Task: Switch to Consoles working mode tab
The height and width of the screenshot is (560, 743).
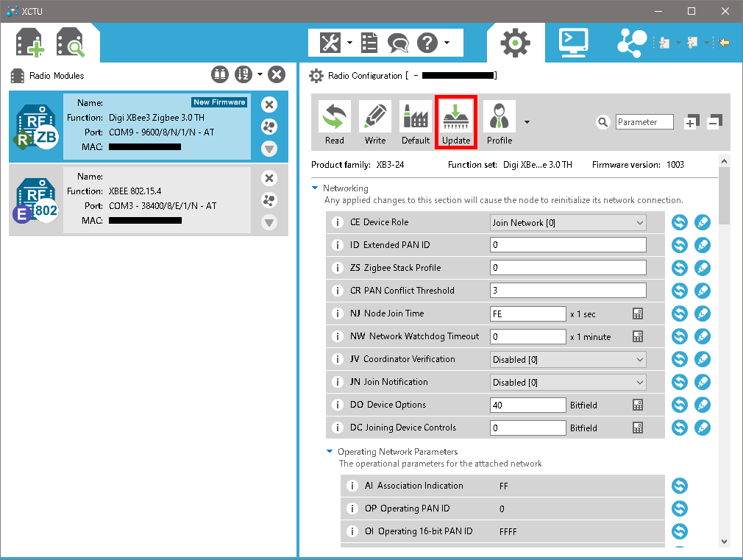Action: click(573, 43)
